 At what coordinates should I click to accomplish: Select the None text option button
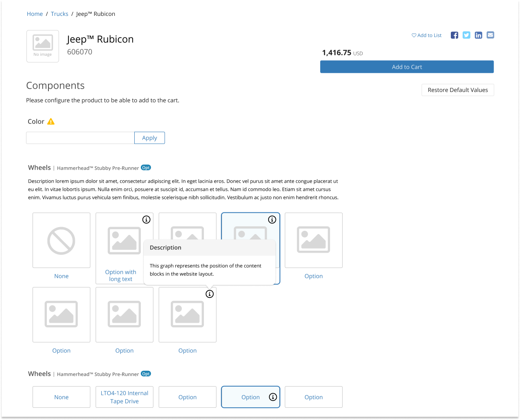pos(61,397)
